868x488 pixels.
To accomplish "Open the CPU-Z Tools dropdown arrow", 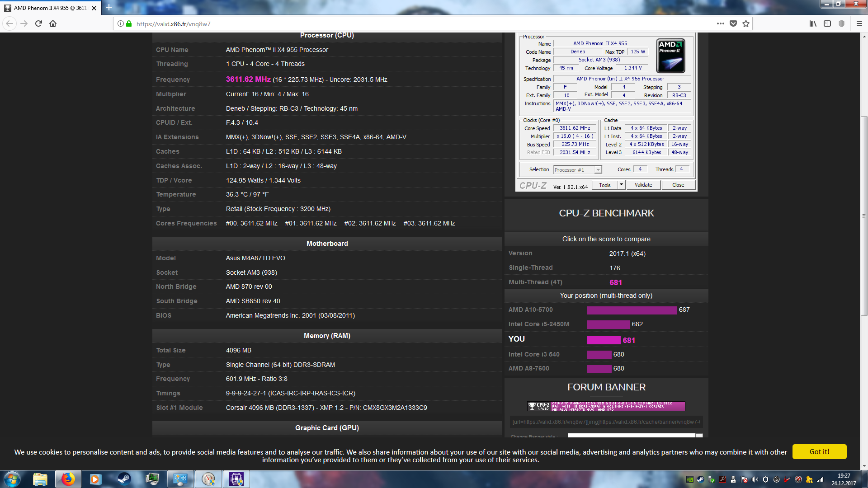I will 622,184.
